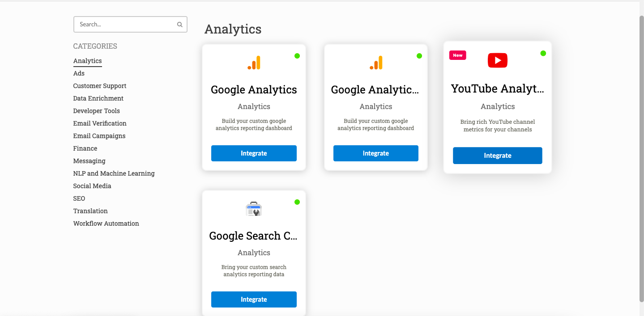This screenshot has height=316, width=644.
Task: Focus the Search text field
Action: (130, 25)
